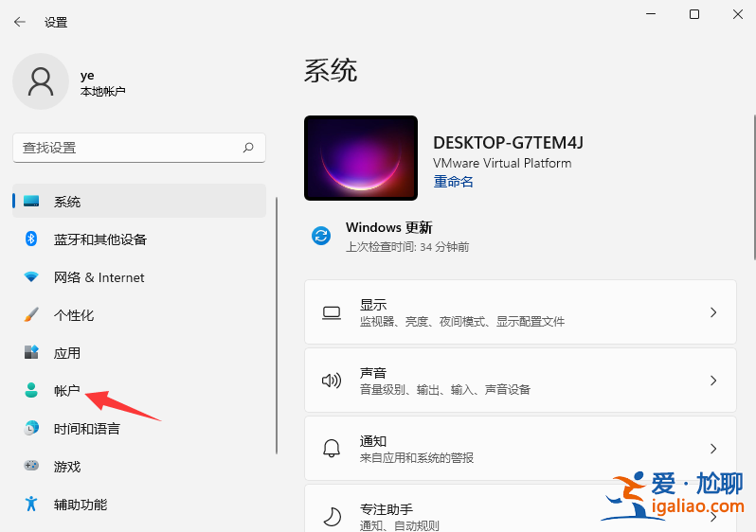756x532 pixels.
Task: Open the 声音 settings card
Action: coord(520,381)
